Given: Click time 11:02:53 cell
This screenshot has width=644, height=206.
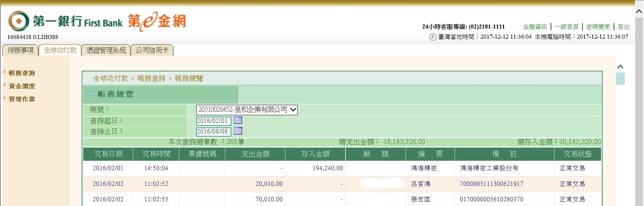Looking at the screenshot, I should point(156,199).
